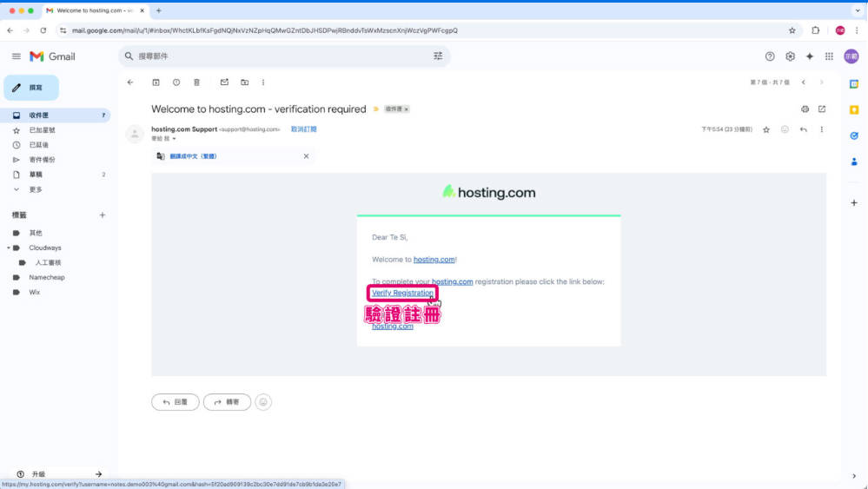Open the search filter options icon
The width and height of the screenshot is (868, 489).
[438, 56]
